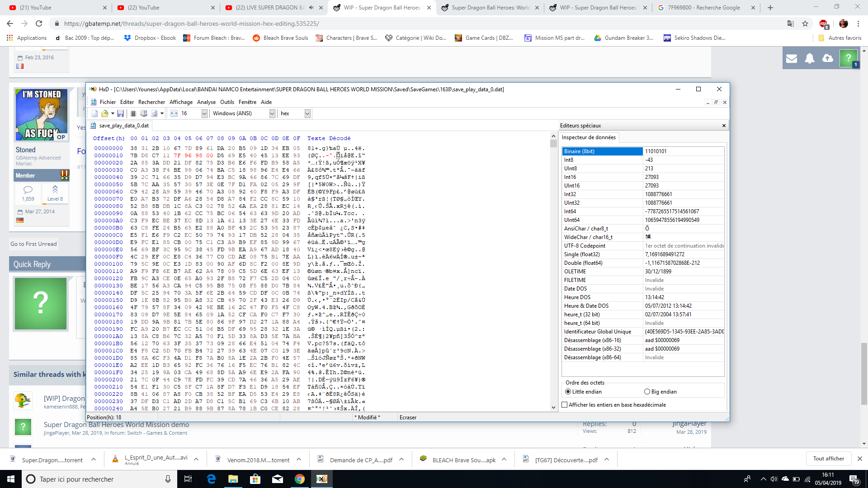Expand the disk image toolbar dropdown arrow
This screenshot has width=868, height=488.
pos(162,113)
